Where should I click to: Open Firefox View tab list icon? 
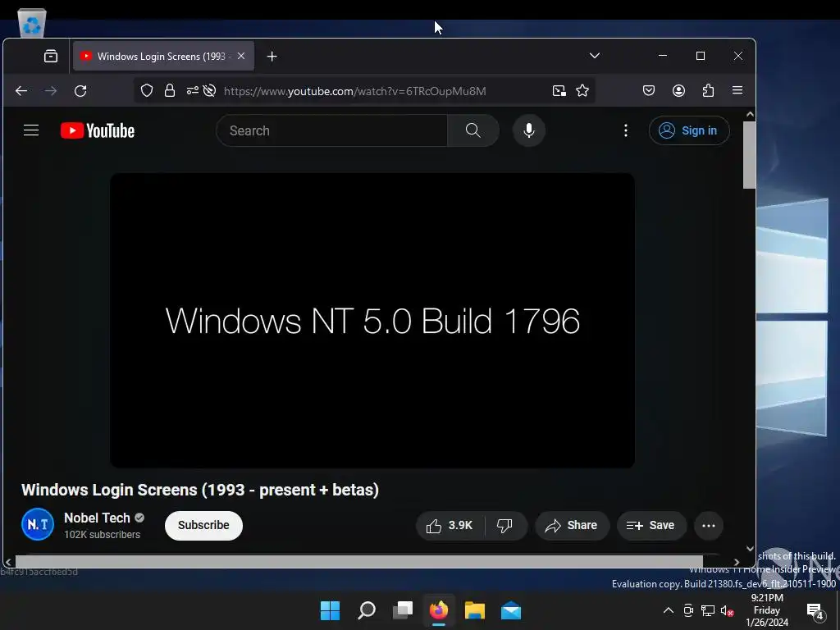tap(51, 56)
